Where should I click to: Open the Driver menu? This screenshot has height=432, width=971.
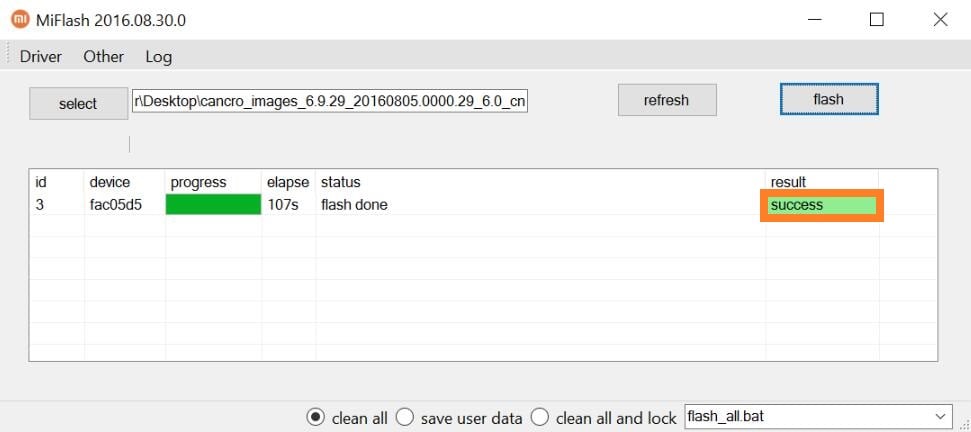click(x=41, y=56)
